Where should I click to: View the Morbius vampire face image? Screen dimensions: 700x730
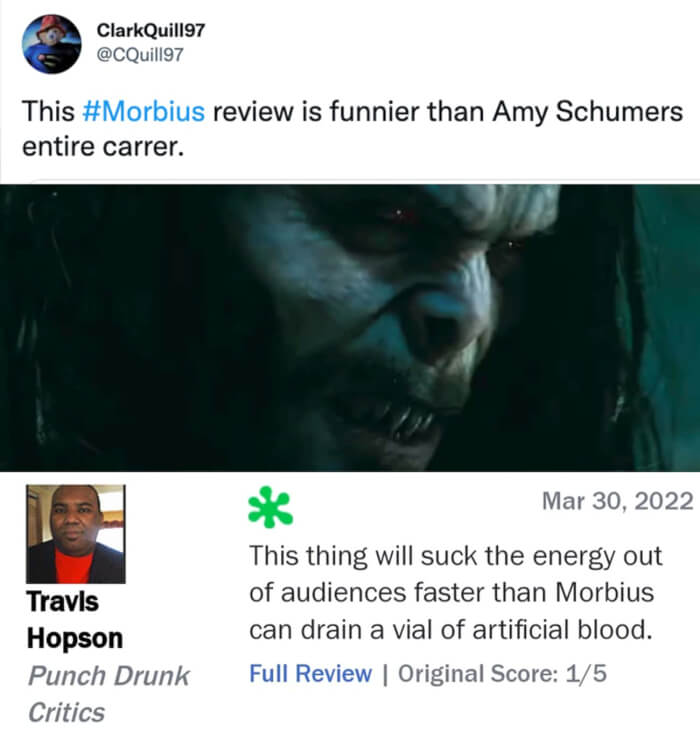click(x=350, y=328)
